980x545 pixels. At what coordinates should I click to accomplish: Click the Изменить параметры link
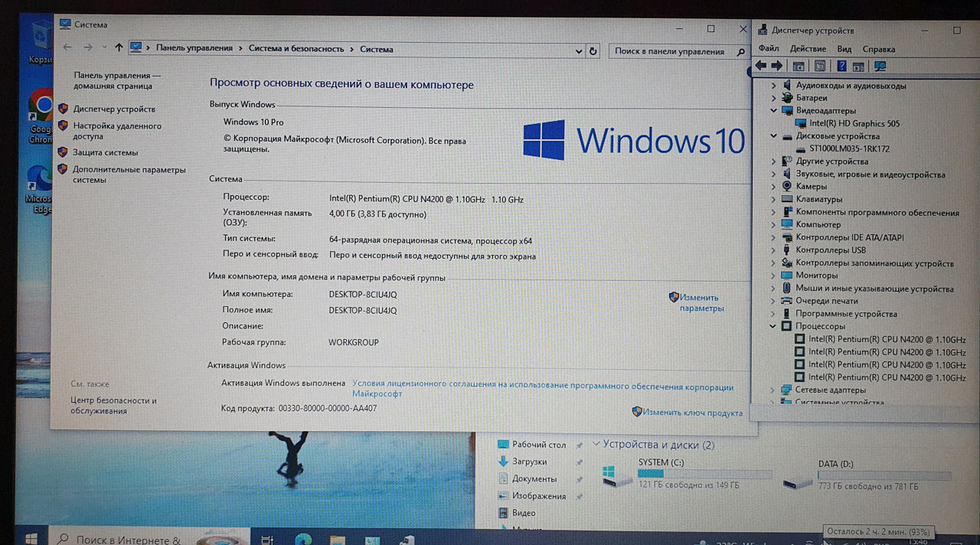pos(701,302)
